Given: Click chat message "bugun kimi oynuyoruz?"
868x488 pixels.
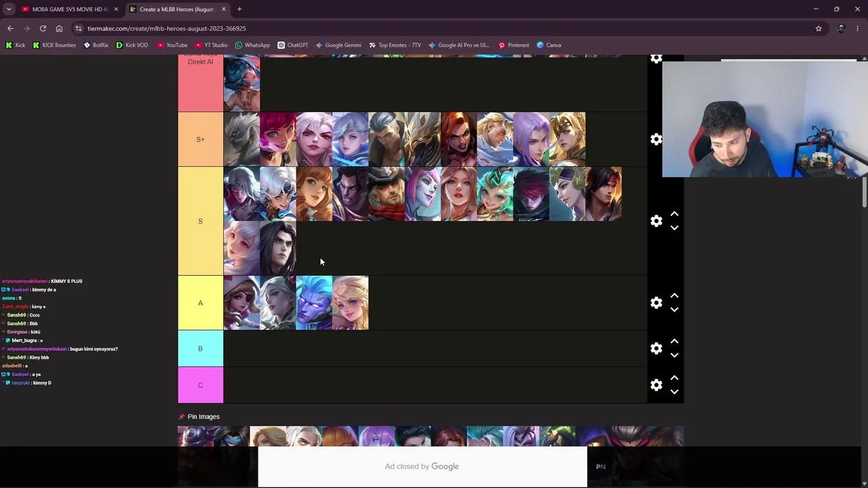Looking at the screenshot, I should tap(94, 349).
